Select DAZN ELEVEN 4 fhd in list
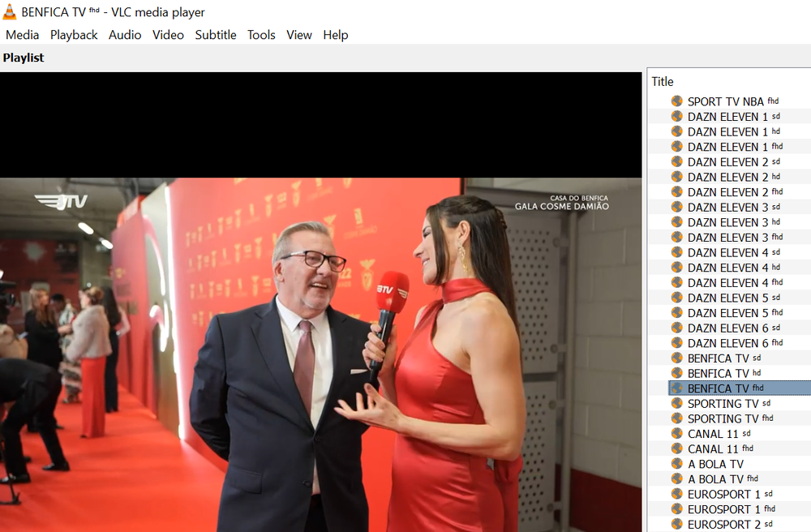811x532 pixels. coord(735,282)
